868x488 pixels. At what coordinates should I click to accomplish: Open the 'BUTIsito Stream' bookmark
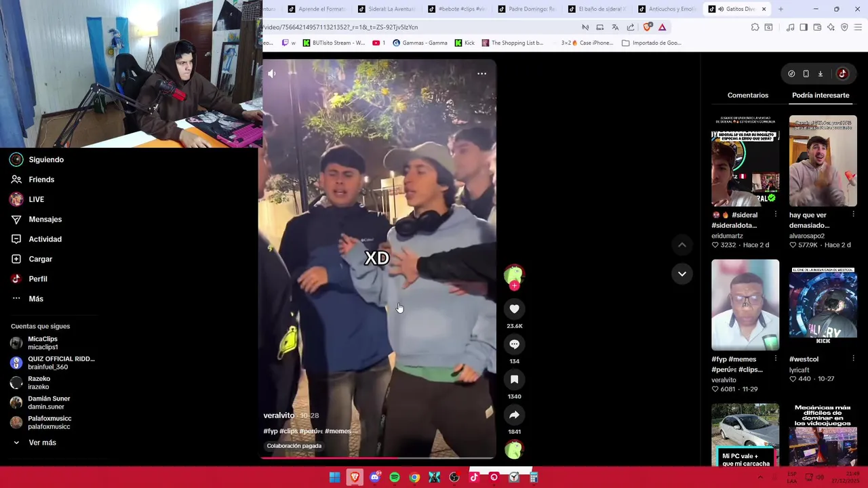[x=334, y=43]
